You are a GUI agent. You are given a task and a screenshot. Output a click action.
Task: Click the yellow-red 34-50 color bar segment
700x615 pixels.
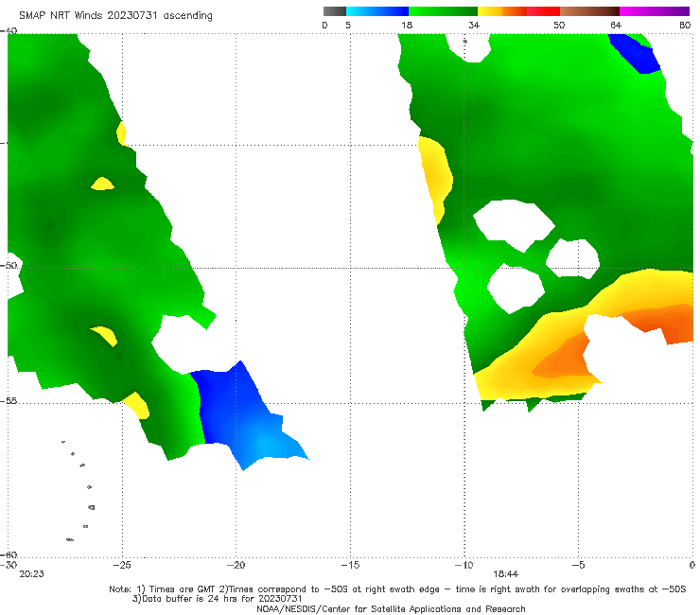pyautogui.click(x=518, y=11)
